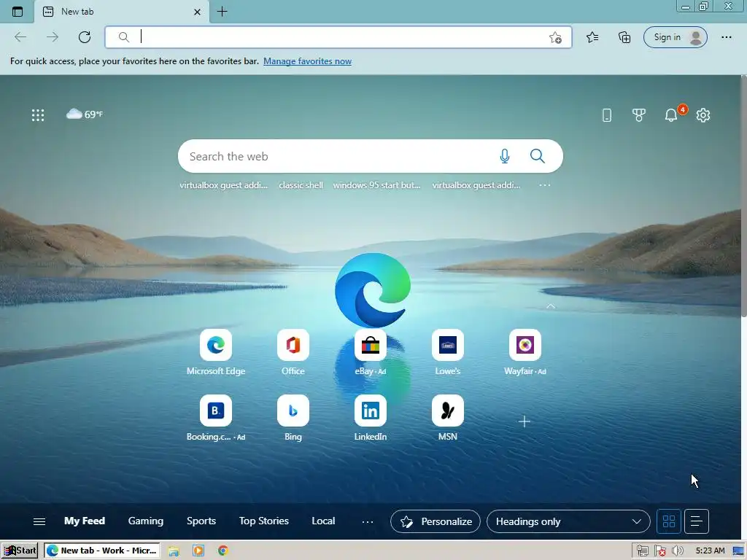Click the Sign in button
747x560 pixels.
coord(675,37)
